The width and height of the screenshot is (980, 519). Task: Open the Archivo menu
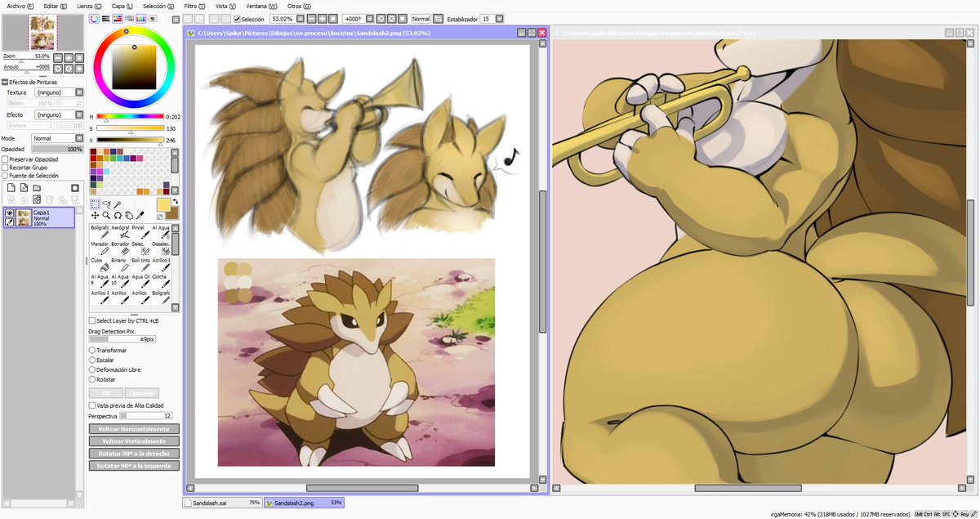(20, 6)
